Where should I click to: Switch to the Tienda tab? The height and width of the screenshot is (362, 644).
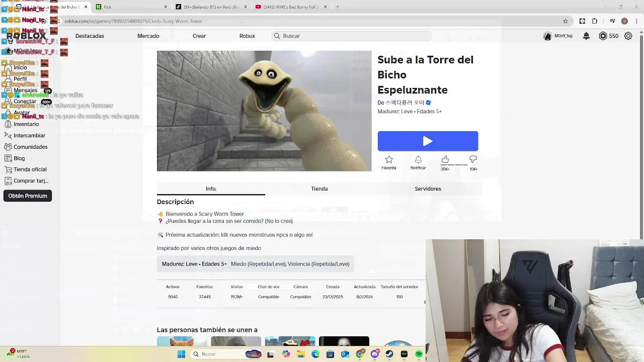point(319,189)
